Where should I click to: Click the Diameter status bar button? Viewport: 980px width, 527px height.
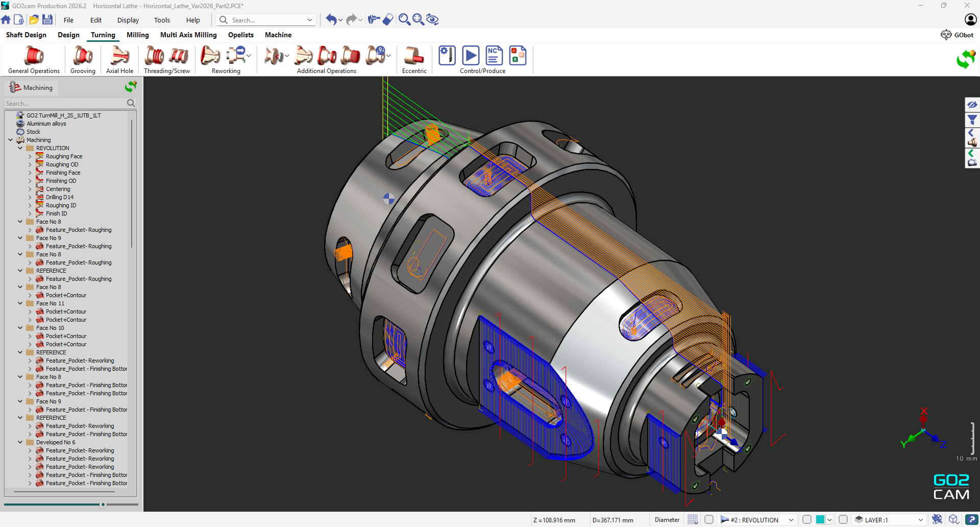[667, 520]
